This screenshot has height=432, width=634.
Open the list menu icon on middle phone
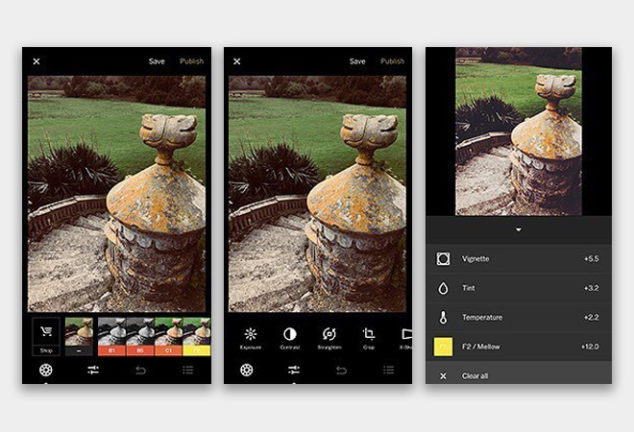388,370
